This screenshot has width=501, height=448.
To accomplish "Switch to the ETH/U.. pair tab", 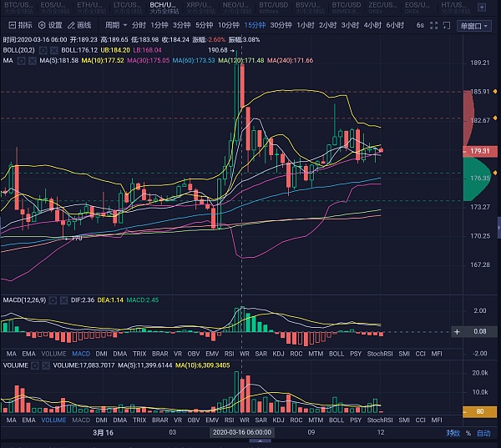I will [x=90, y=8].
